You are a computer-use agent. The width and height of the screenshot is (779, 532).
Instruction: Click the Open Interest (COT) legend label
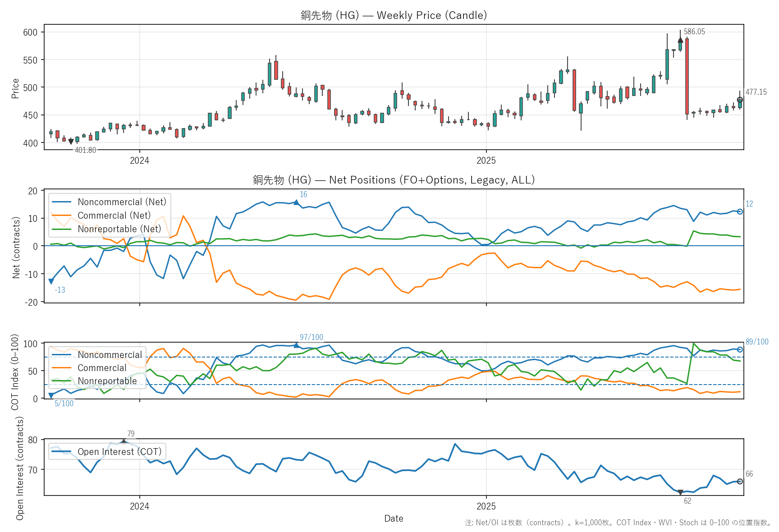pyautogui.click(x=119, y=452)
